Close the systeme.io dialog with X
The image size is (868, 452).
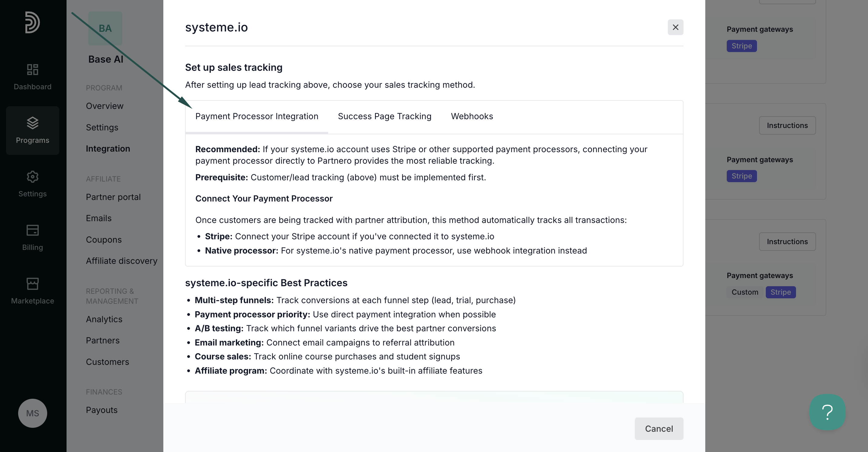coord(675,27)
